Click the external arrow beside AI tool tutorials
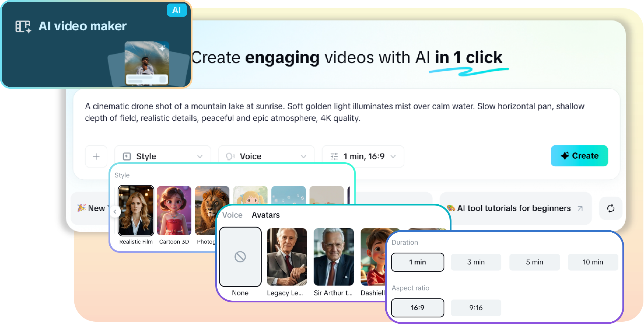644x324 pixels. pyautogui.click(x=580, y=208)
